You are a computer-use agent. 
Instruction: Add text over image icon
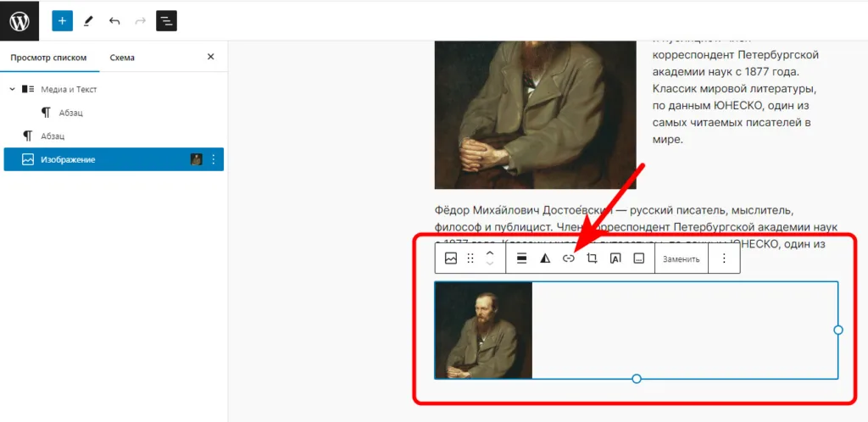click(615, 258)
